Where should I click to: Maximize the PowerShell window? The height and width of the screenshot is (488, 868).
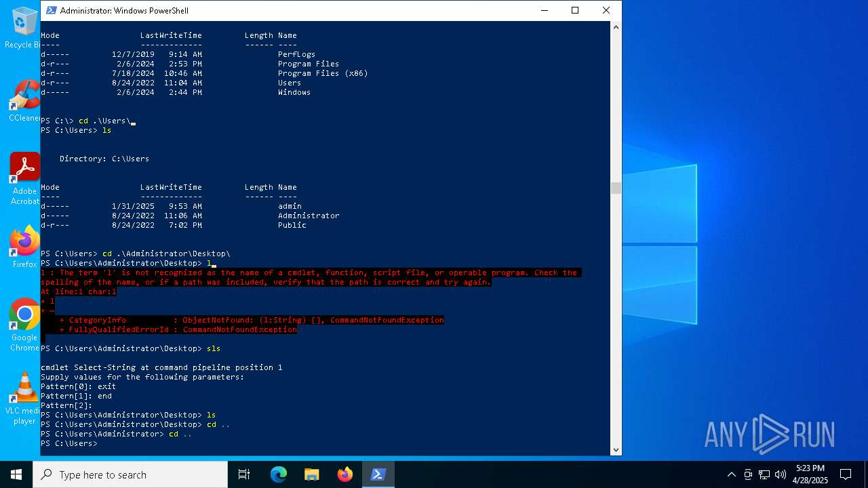pos(575,10)
